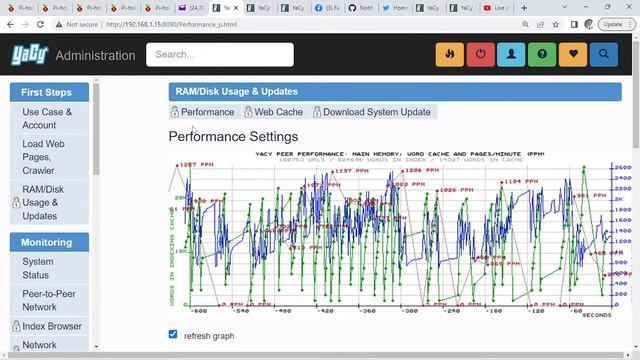The width and height of the screenshot is (640, 360).
Task: Click the Monitoring section header
Action: point(49,242)
